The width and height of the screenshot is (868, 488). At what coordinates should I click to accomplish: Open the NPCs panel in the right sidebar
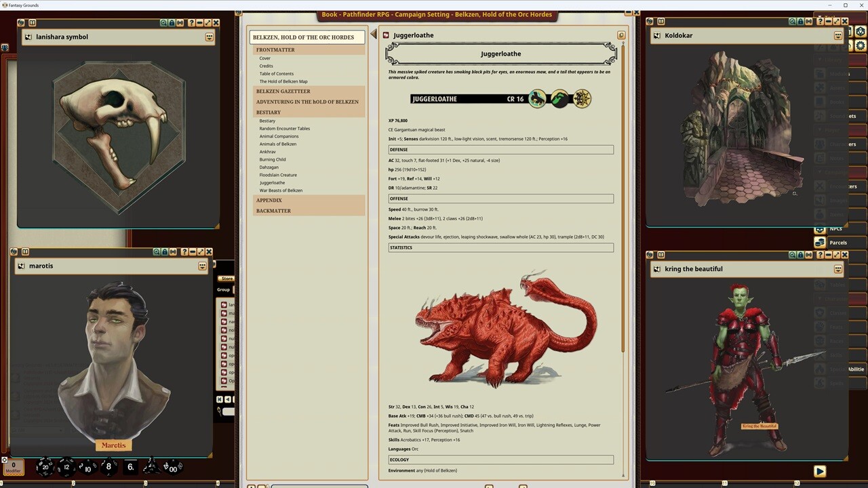coord(835,229)
